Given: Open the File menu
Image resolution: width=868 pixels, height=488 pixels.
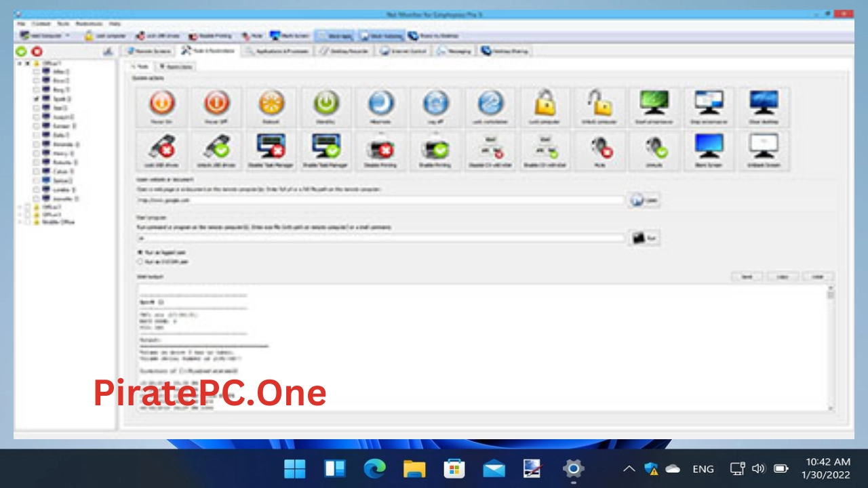Looking at the screenshot, I should [x=21, y=24].
